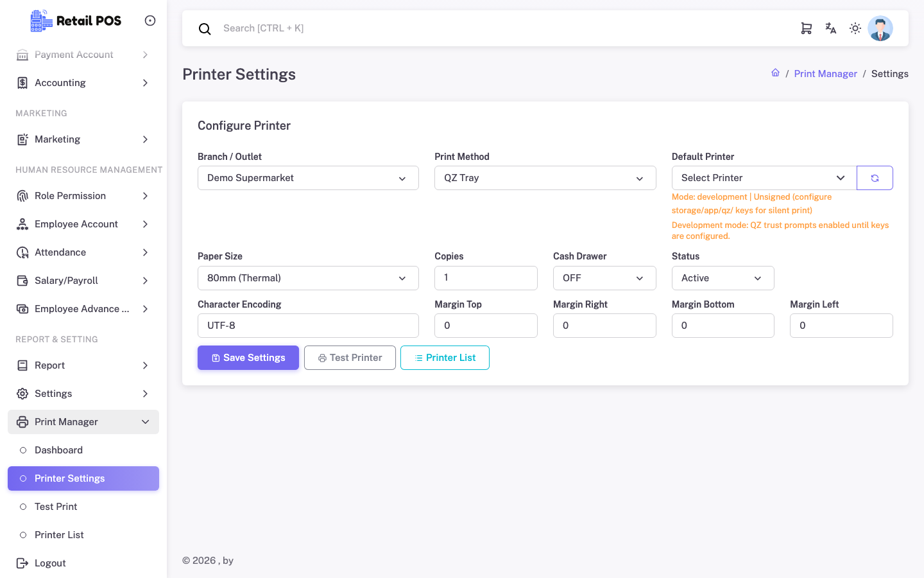Click the sidebar collapse circle icon
924x578 pixels.
coord(150,21)
